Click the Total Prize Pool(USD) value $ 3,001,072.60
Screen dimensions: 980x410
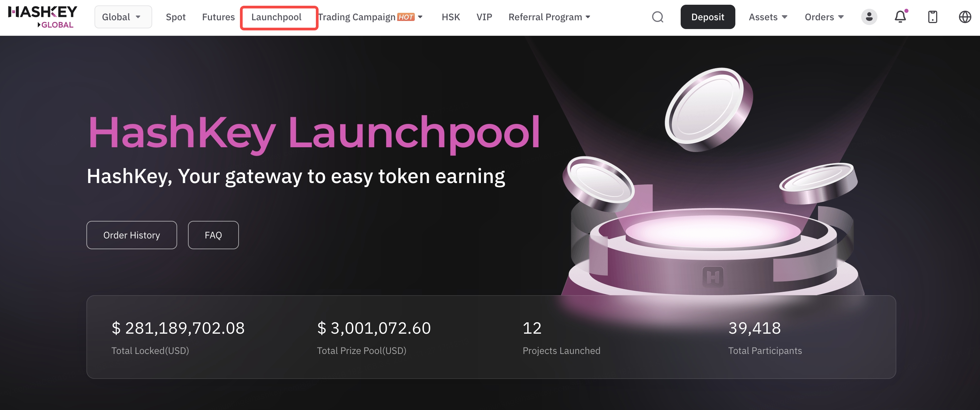coord(374,328)
